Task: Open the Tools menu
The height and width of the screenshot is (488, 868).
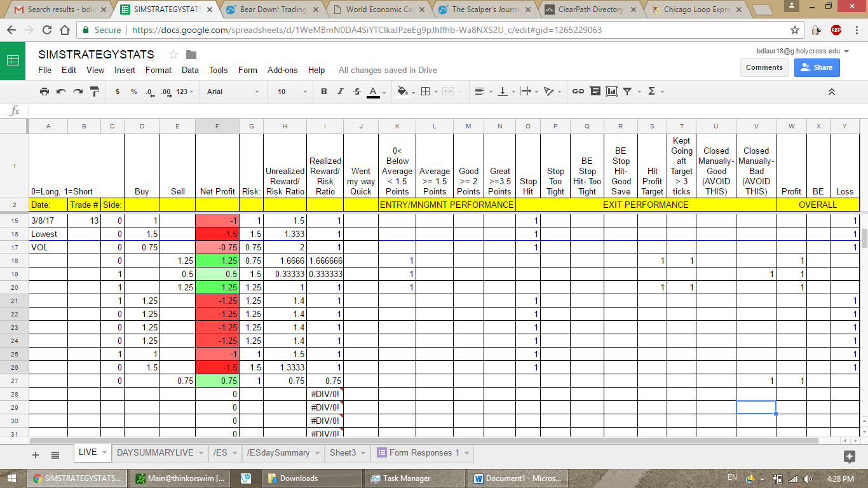Action: [218, 70]
